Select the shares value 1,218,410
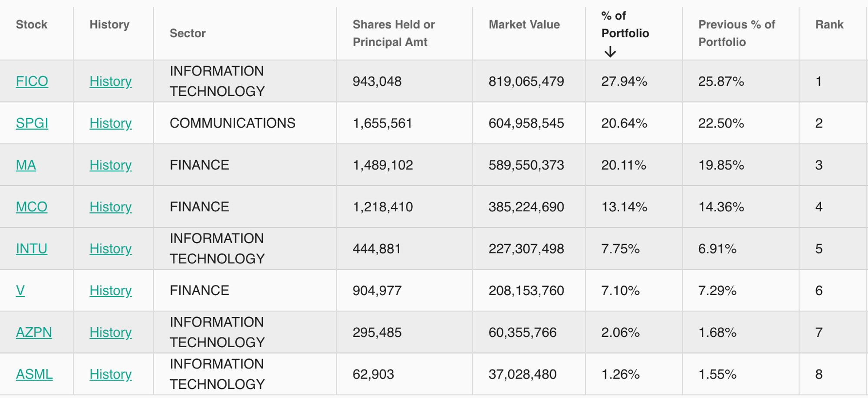Image resolution: width=868 pixels, height=398 pixels. (x=382, y=207)
